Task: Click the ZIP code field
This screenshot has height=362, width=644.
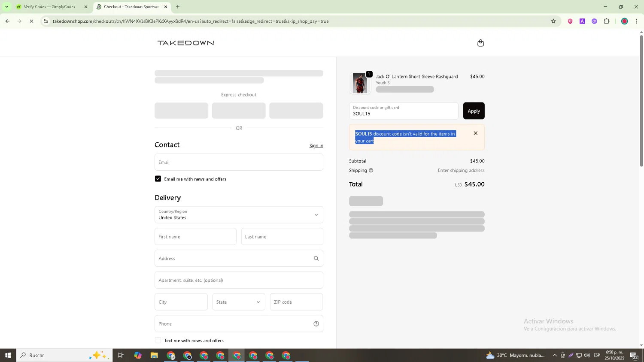Action: tap(296, 302)
